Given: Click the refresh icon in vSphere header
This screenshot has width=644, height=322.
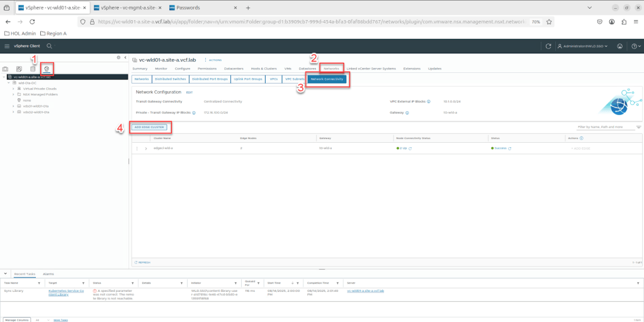Looking at the screenshot, I should (x=548, y=47).
